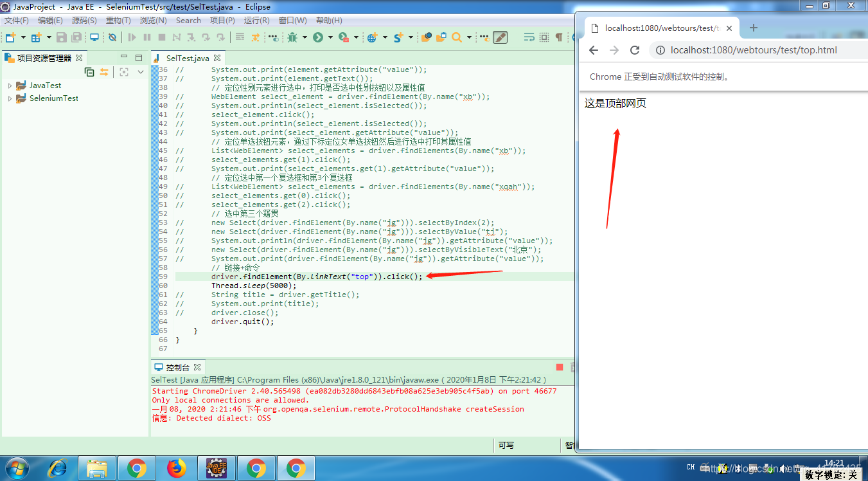Toggle Word Wrap in toolbar
Image resolution: width=868 pixels, height=481 pixels.
click(x=529, y=37)
